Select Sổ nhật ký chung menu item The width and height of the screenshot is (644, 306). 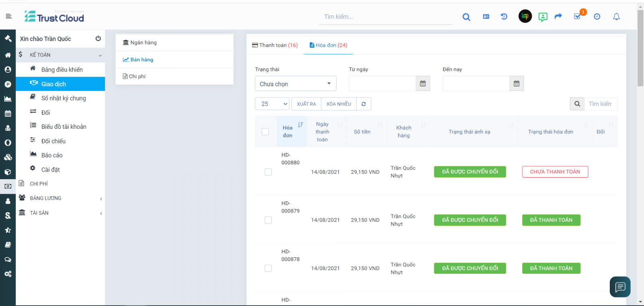click(x=63, y=98)
